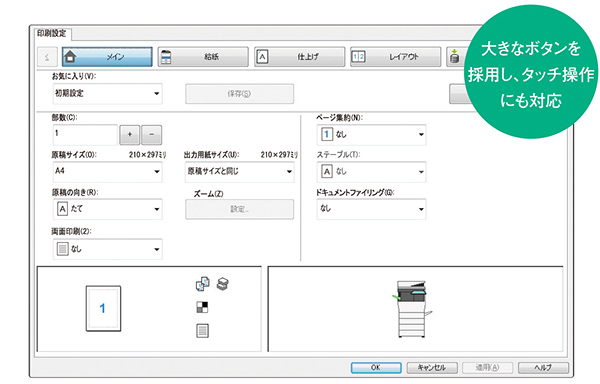This screenshot has width=600, height=384.
Task: Click the 保存(S) button
Action: (240, 94)
